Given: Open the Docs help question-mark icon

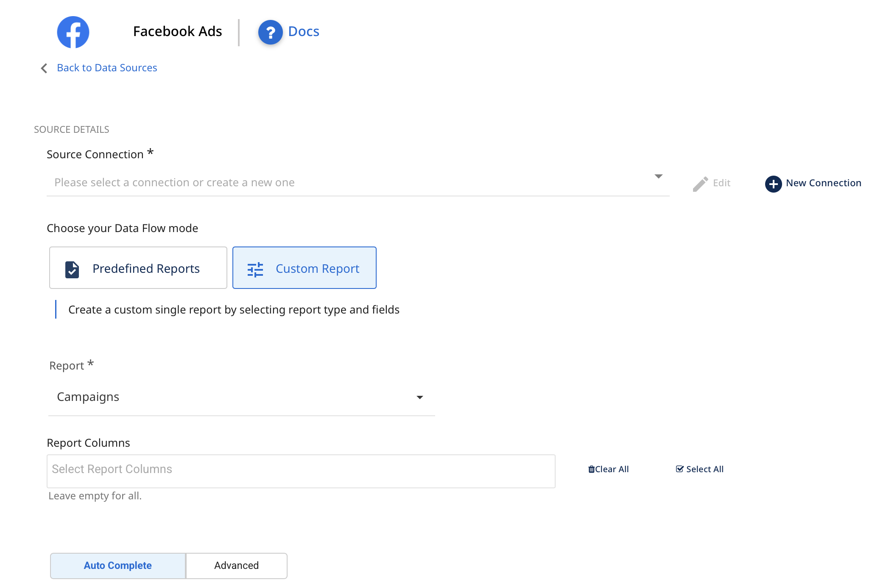Looking at the screenshot, I should pos(270,32).
